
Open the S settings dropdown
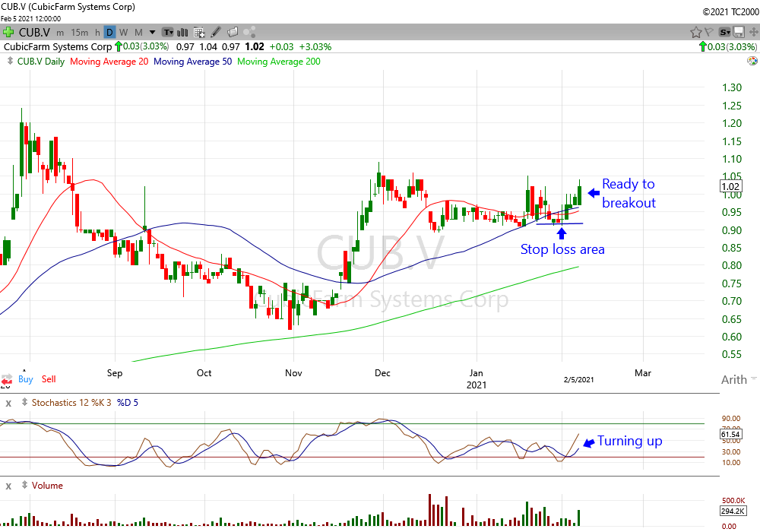tap(724, 33)
